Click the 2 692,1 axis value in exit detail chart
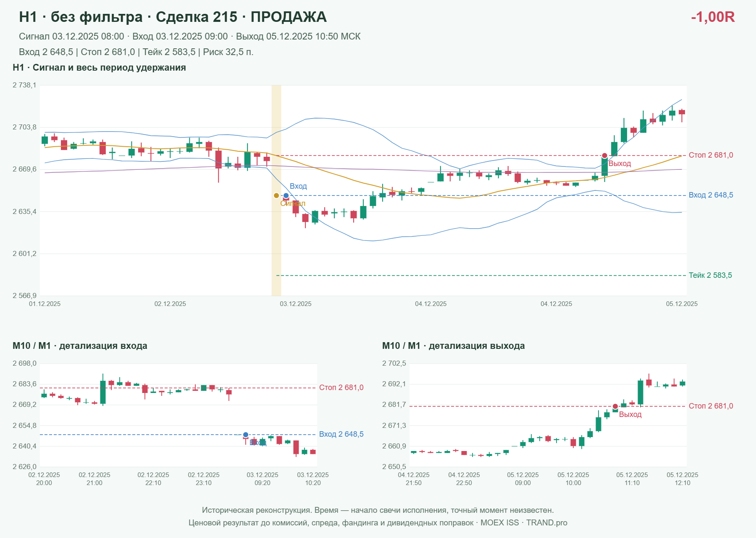Viewport: 756px width, 538px height. pyautogui.click(x=394, y=384)
